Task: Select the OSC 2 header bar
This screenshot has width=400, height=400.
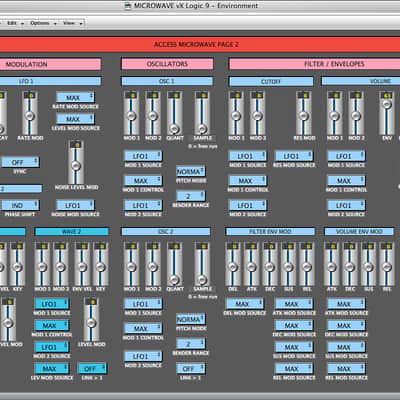Action: tap(166, 232)
